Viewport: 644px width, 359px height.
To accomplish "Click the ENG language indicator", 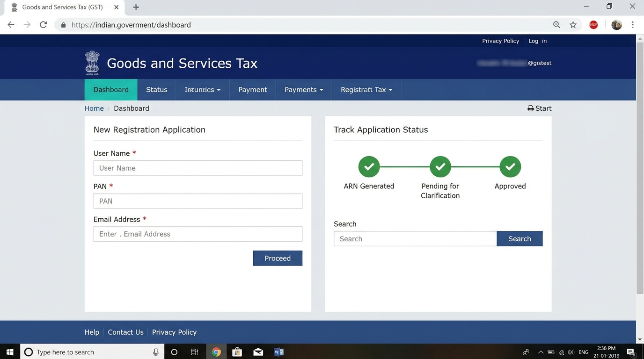I will coord(584,352).
